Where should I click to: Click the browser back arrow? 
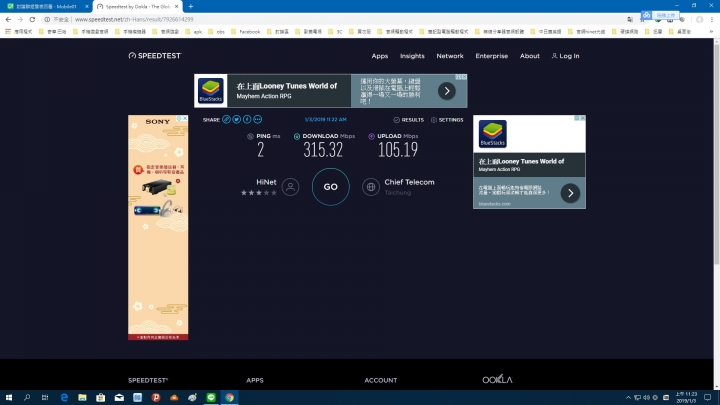tap(8, 19)
